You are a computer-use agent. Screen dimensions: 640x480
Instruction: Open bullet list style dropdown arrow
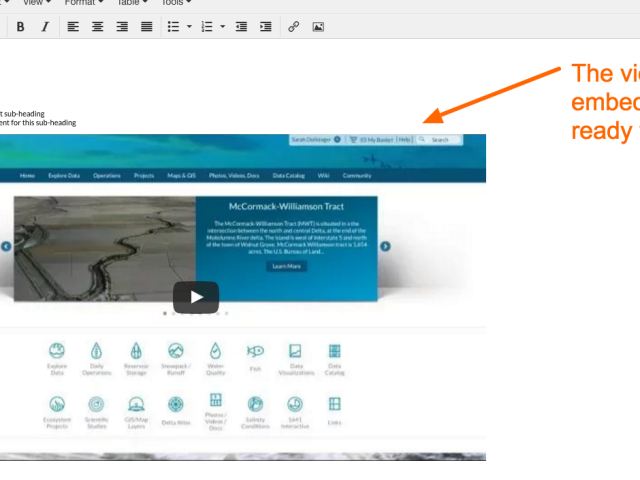click(189, 27)
